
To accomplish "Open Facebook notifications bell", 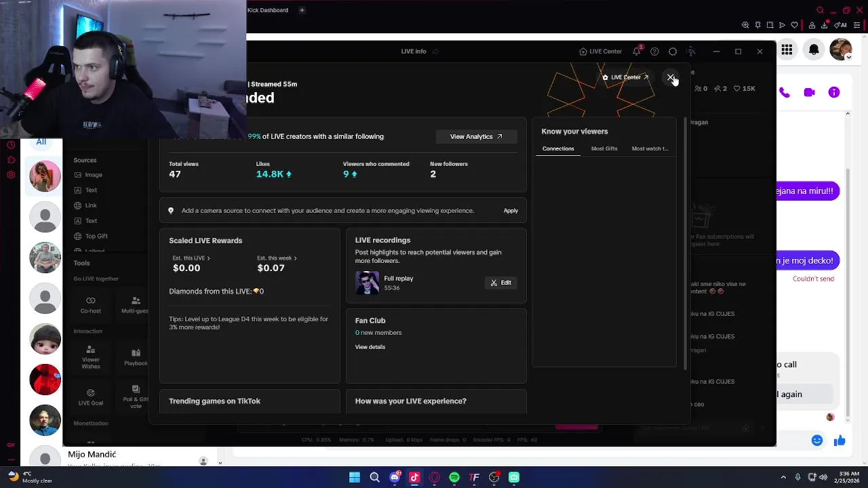I will point(814,49).
